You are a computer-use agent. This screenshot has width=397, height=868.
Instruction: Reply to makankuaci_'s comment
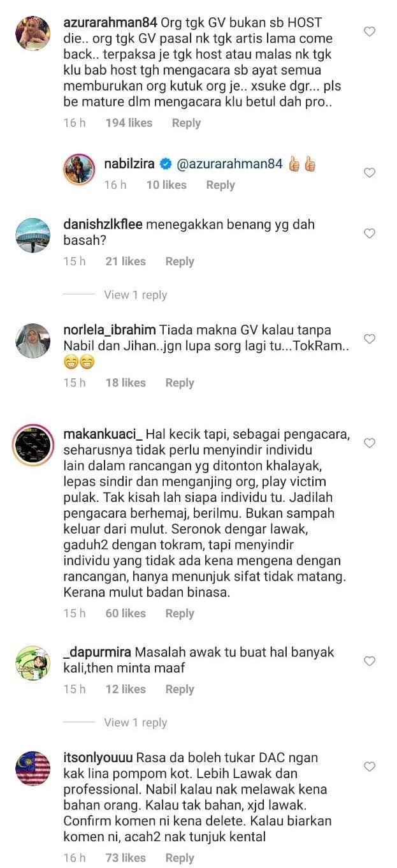[180, 614]
